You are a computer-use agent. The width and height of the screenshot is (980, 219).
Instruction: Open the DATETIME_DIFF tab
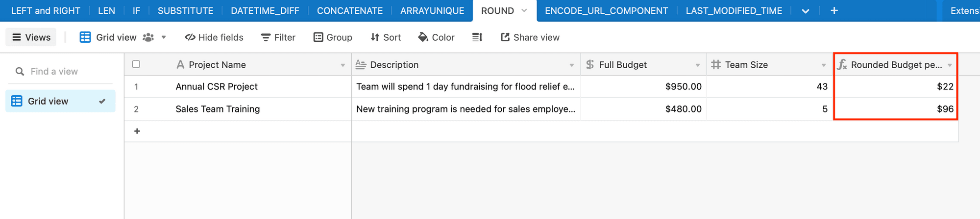265,11
